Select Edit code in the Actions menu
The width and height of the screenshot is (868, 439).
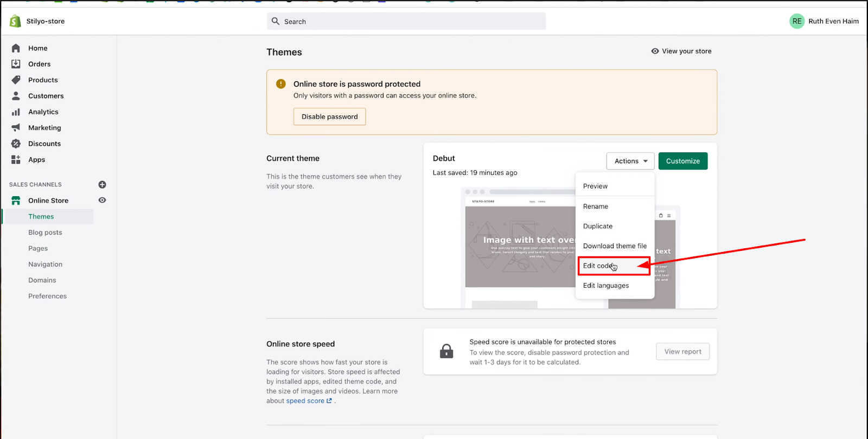click(x=614, y=266)
